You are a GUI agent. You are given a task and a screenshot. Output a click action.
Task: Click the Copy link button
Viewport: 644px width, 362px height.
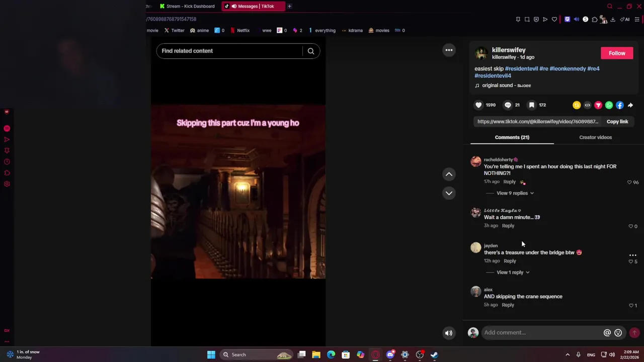[x=617, y=122]
